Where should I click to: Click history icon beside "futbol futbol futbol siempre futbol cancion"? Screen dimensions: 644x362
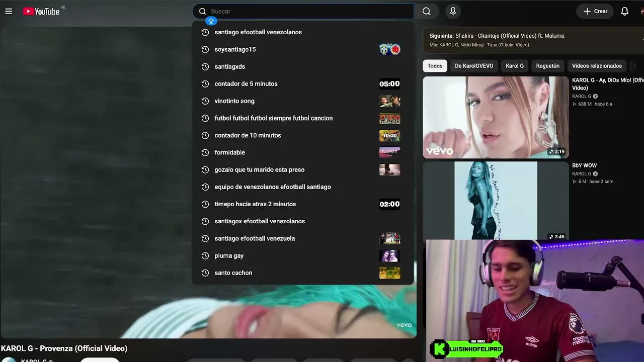205,118
